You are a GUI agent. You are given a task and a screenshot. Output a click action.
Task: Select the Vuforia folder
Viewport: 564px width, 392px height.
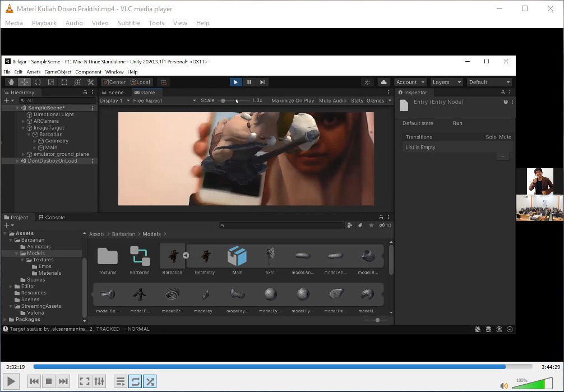(x=36, y=313)
